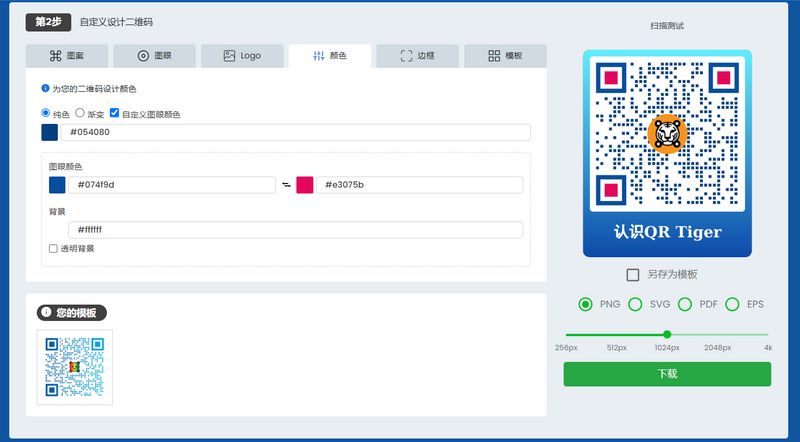Image resolution: width=800 pixels, height=442 pixels.
Task: Click the 扫描测试 scan test label
Action: tap(667, 26)
